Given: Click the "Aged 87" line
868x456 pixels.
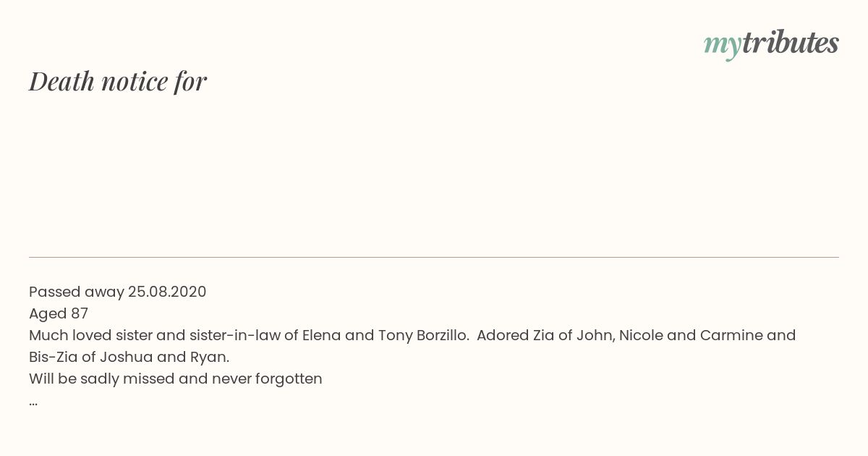Looking at the screenshot, I should click(59, 313).
